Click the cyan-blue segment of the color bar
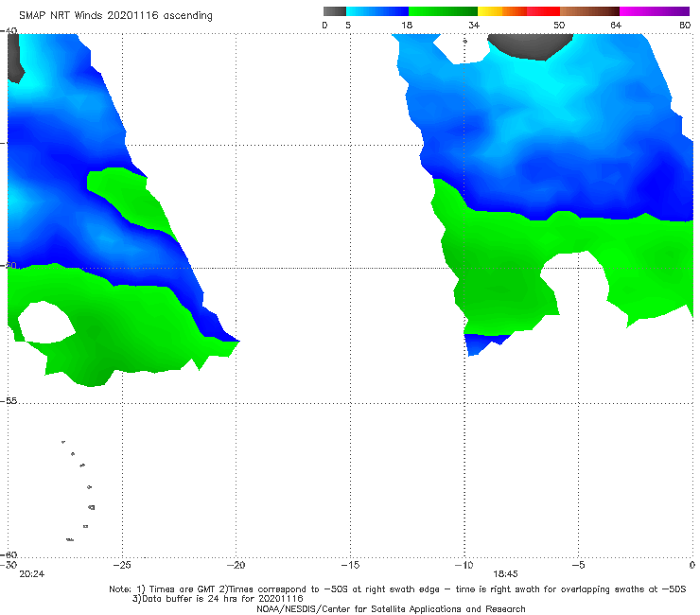This screenshot has height=615, width=700. click(377, 11)
